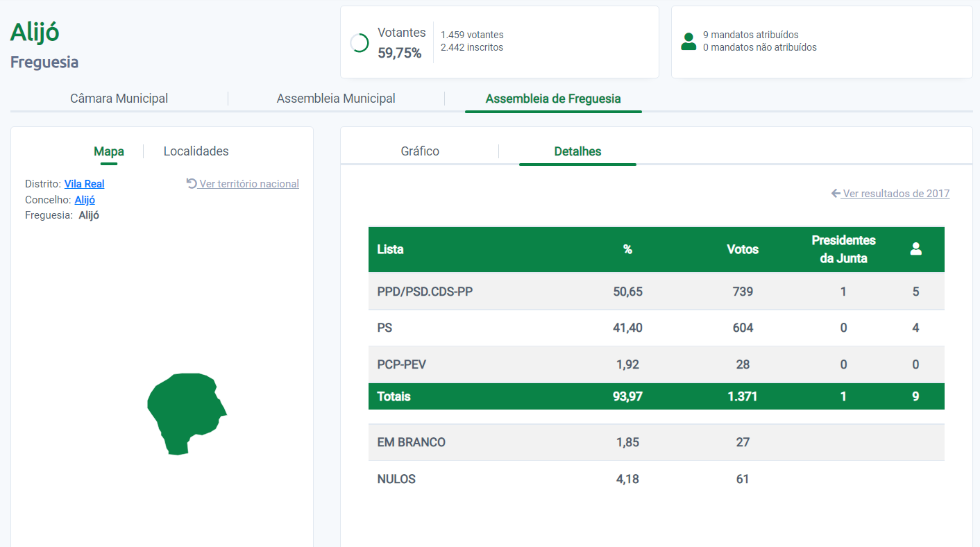Click the green Alijó map shape
The image size is (980, 547).
(x=184, y=413)
